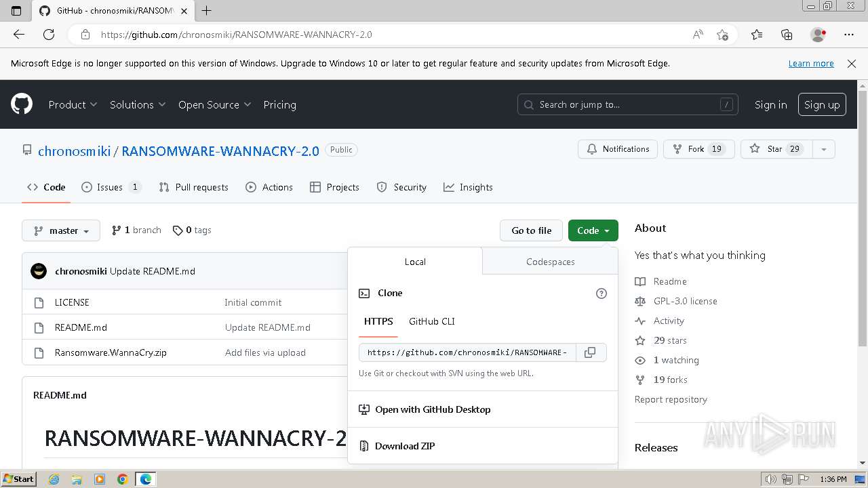View the 0 tags link
The height and width of the screenshot is (488, 868).
point(192,230)
